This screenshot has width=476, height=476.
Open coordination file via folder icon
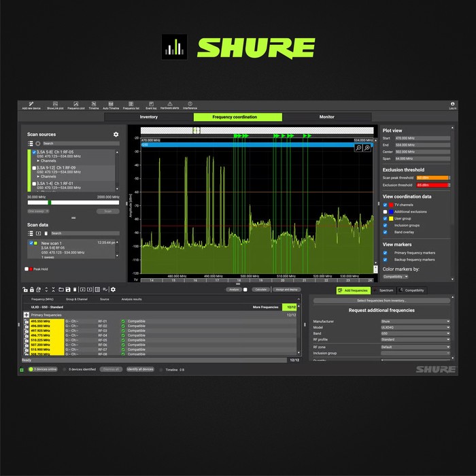61,290
